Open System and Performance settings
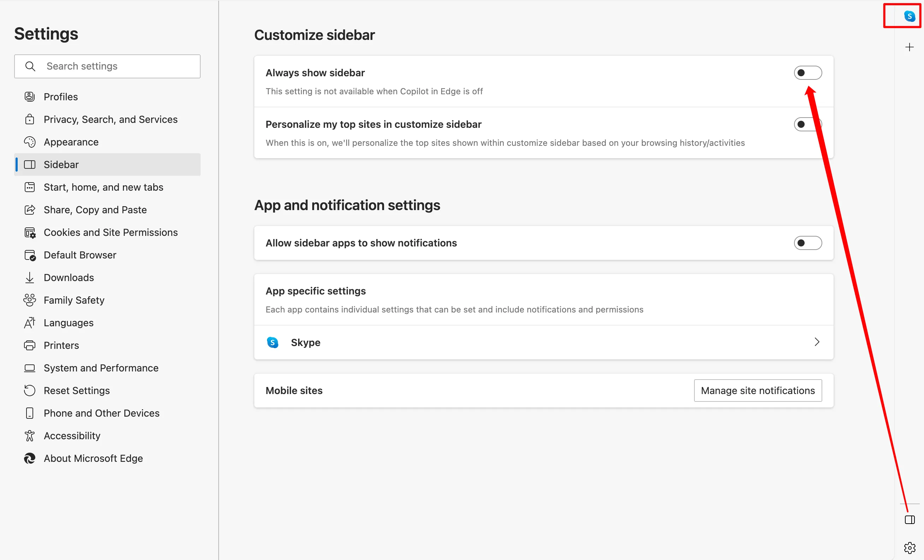924x560 pixels. [101, 368]
